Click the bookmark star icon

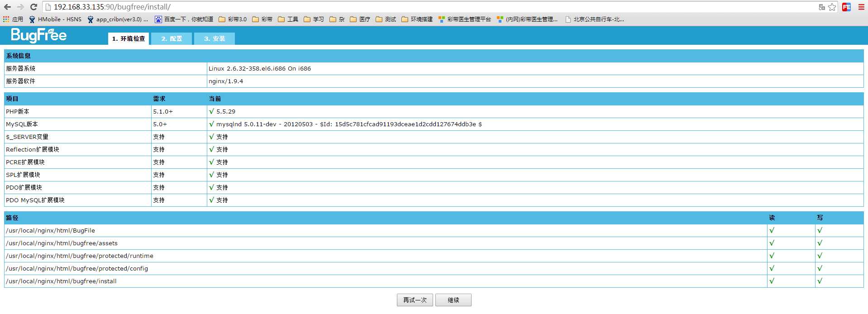(832, 7)
